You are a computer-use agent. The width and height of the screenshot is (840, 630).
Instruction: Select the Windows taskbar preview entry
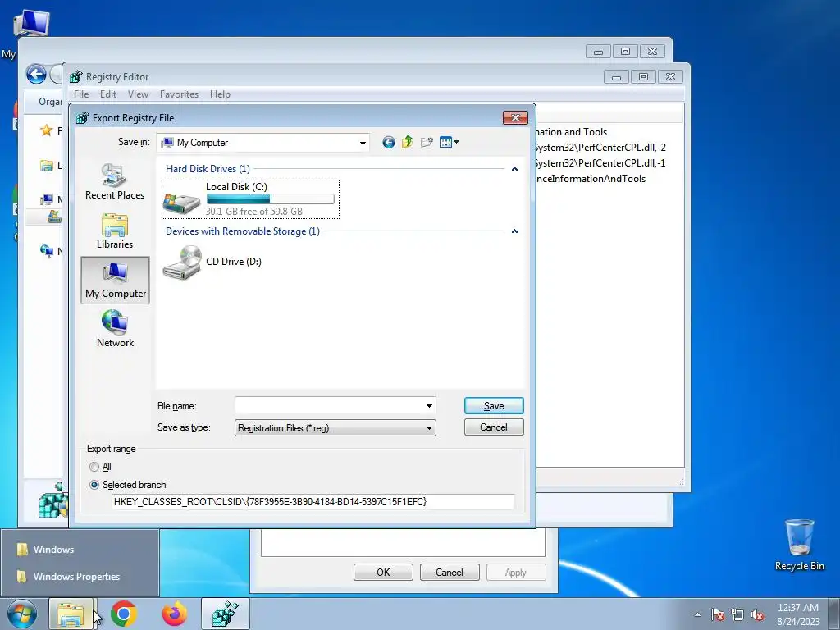pyautogui.click(x=80, y=549)
